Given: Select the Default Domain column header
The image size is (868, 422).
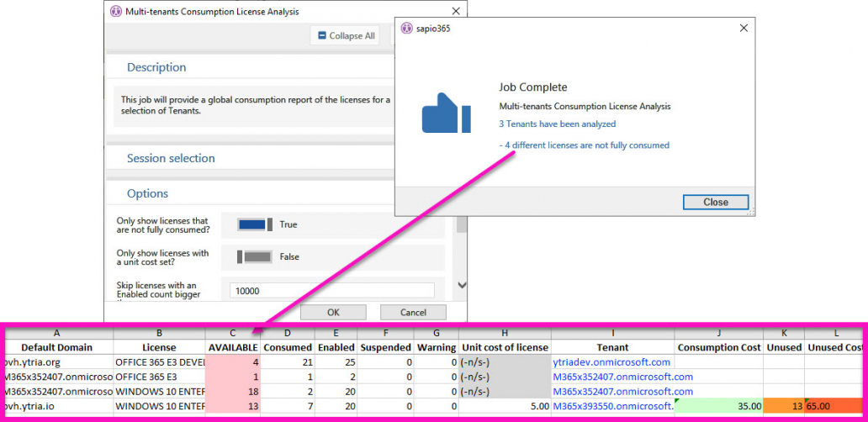Looking at the screenshot, I should click(57, 347).
